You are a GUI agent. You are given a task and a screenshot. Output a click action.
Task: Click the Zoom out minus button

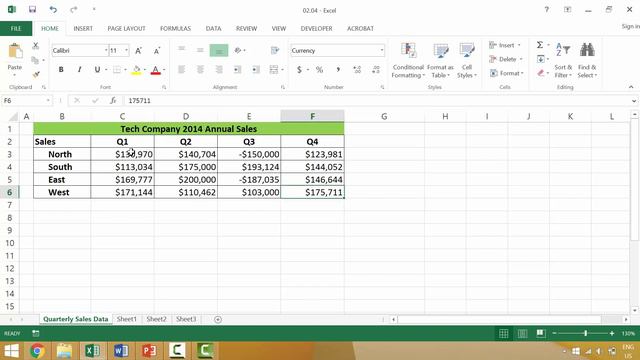pyautogui.click(x=554, y=333)
